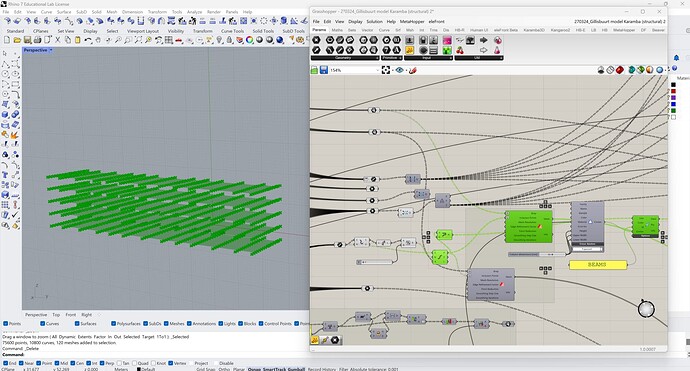The height and width of the screenshot is (371, 690).
Task: Click the cherry icon in the Util panel
Action: [x=460, y=50]
